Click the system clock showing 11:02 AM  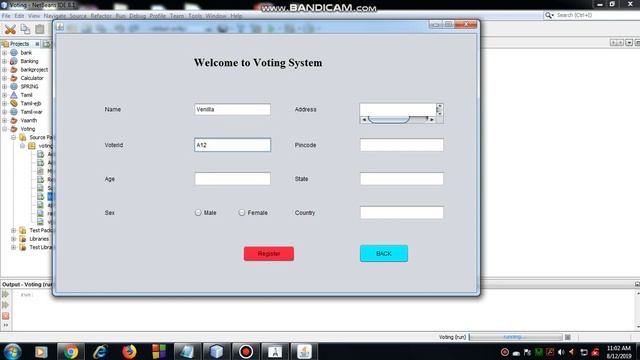(619, 348)
